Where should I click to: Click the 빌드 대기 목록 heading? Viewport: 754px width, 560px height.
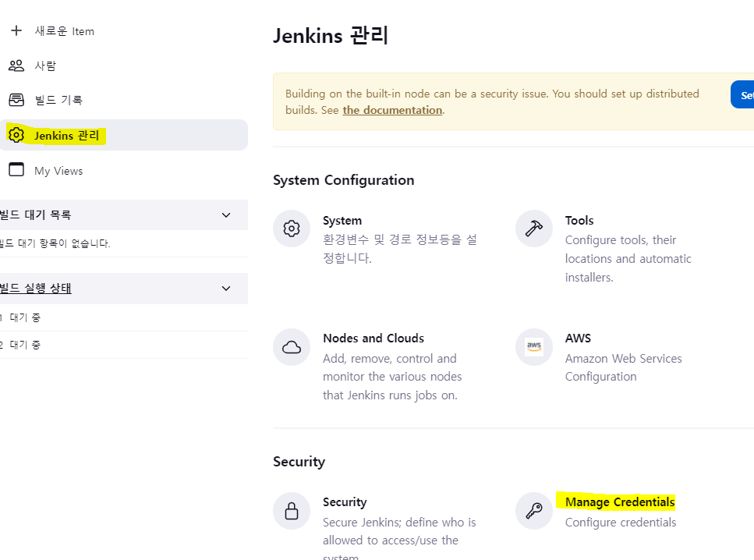coord(36,214)
